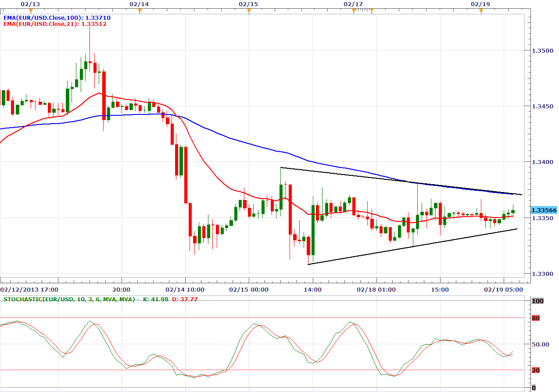This screenshot has width=559, height=392.
Task: Select the ascending lower black trendline
Action: 412,246
